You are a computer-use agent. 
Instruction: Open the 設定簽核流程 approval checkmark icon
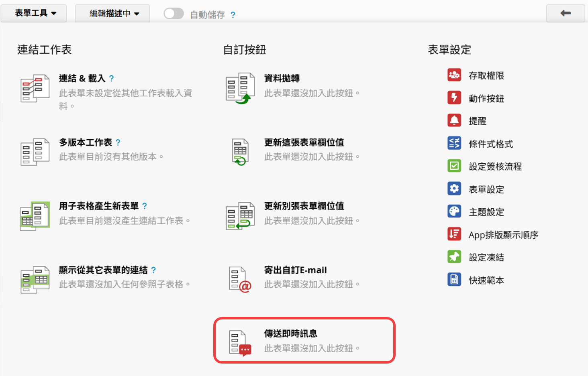tap(454, 166)
